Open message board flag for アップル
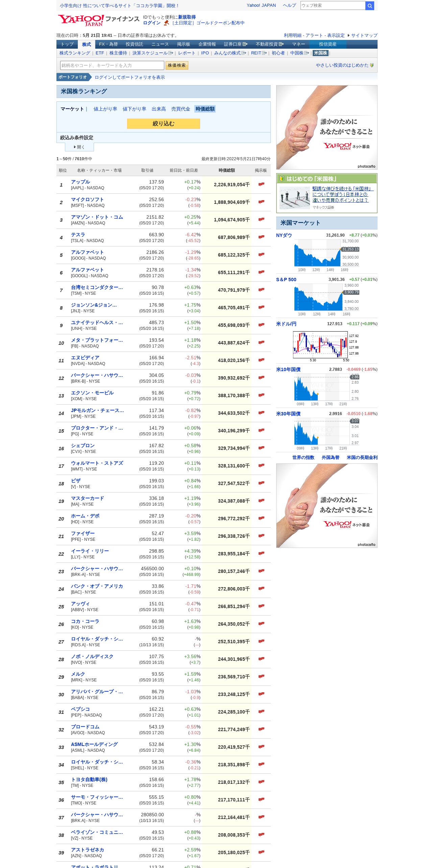434x868 pixels. pos(261,184)
